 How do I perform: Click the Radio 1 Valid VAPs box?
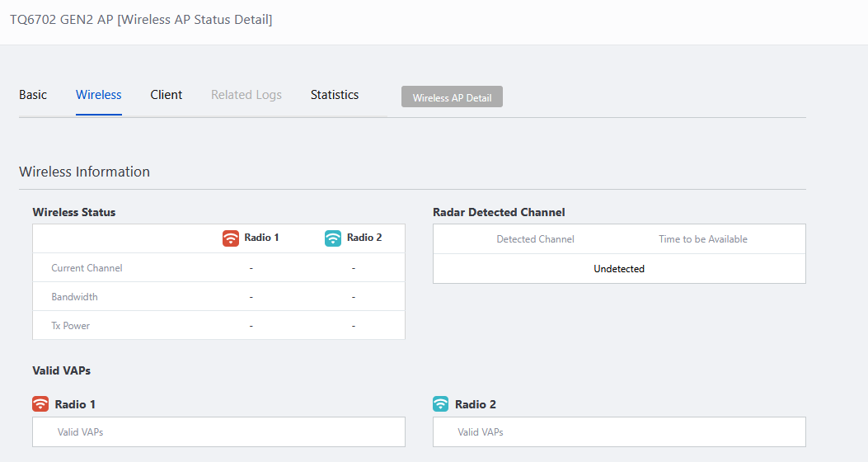218,431
